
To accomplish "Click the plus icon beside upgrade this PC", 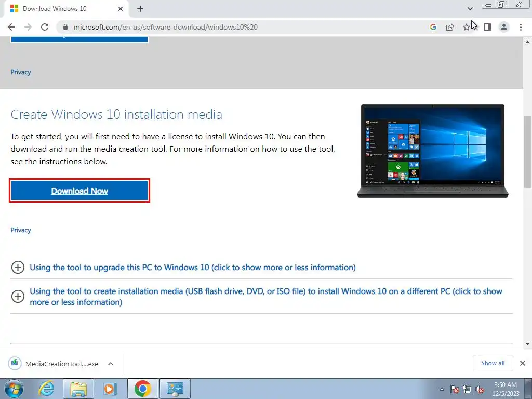I will (18, 268).
